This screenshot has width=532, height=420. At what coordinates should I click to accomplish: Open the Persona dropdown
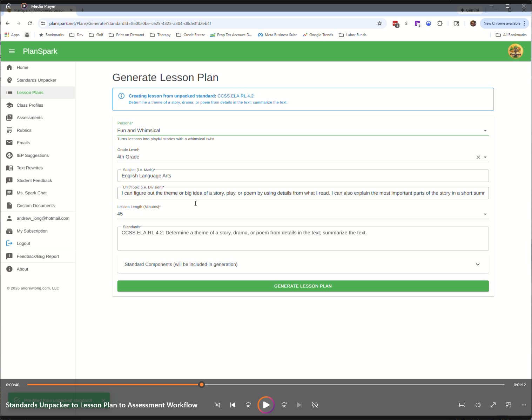point(485,130)
